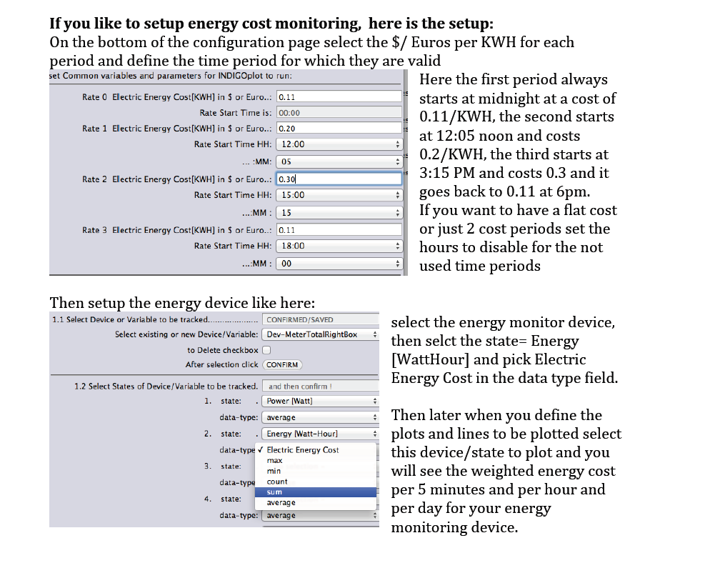This screenshot has height=588, width=705.
Task: Open the Dev-MeterTotalRightBox device dropdown
Action: coord(320,334)
